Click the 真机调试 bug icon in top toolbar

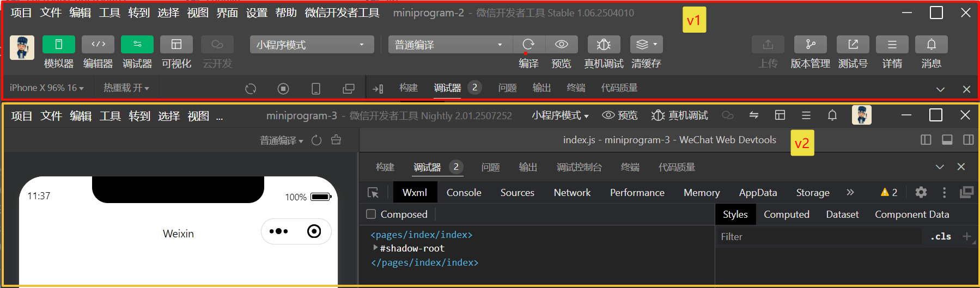pos(603,45)
